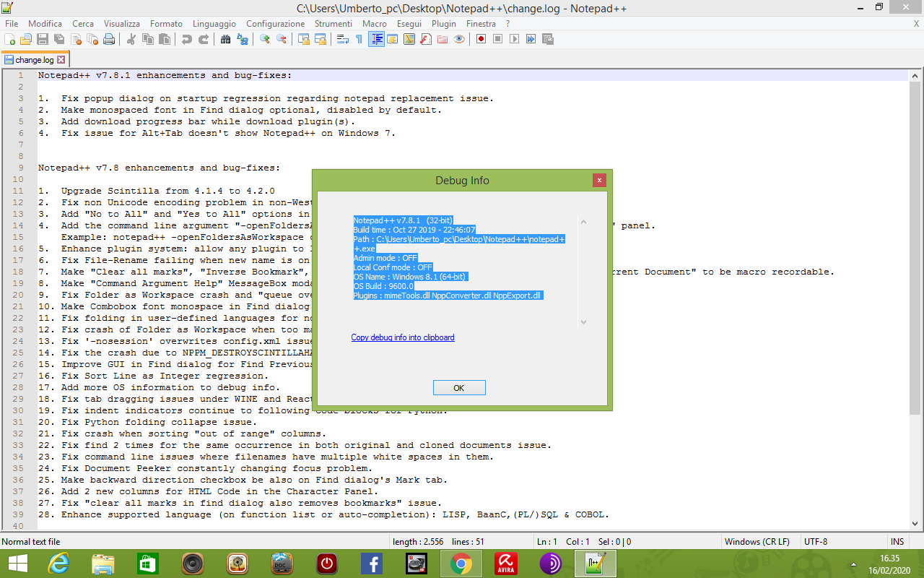
Task: Toggle word wrap toolbar icon
Action: pos(342,39)
